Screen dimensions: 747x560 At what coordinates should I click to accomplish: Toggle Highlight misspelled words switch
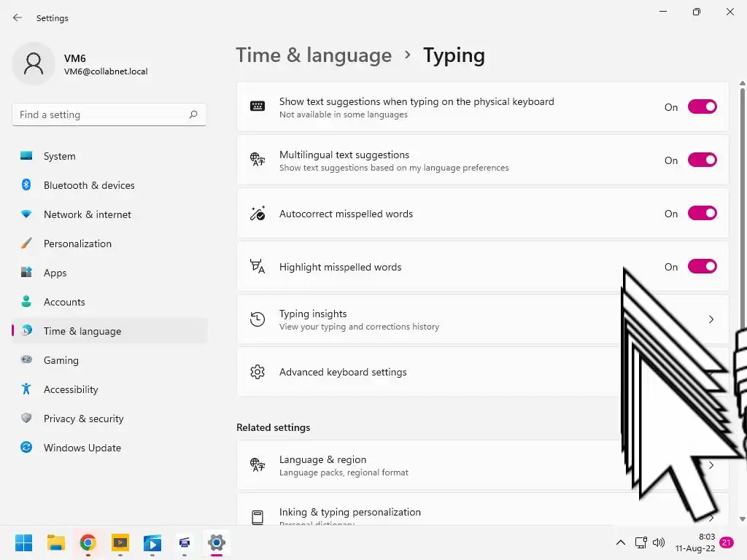[x=703, y=267]
